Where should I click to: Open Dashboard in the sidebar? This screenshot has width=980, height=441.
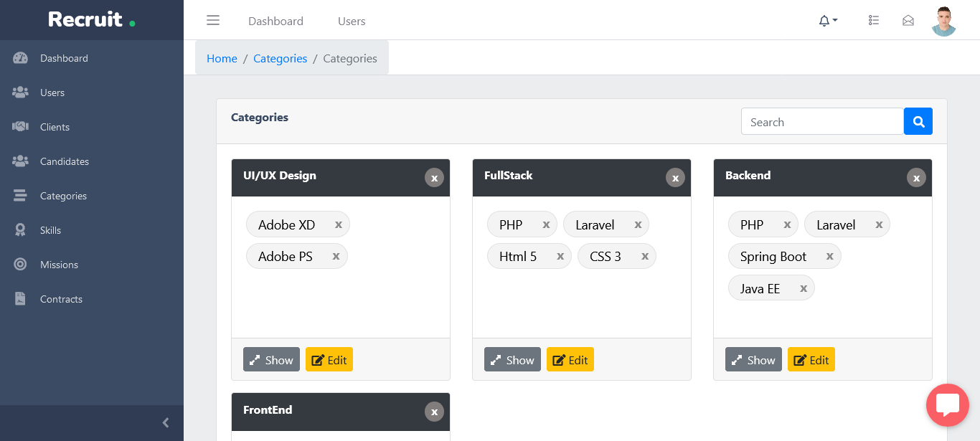tap(92, 58)
